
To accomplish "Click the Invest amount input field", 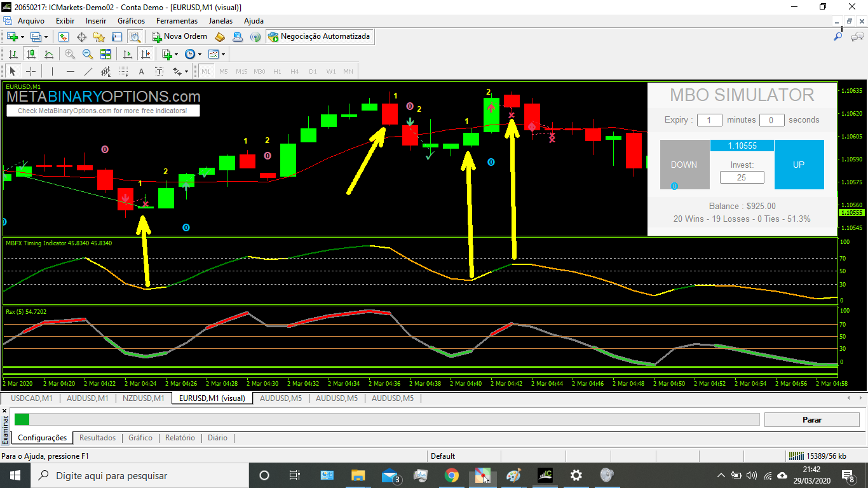I will pyautogui.click(x=742, y=177).
